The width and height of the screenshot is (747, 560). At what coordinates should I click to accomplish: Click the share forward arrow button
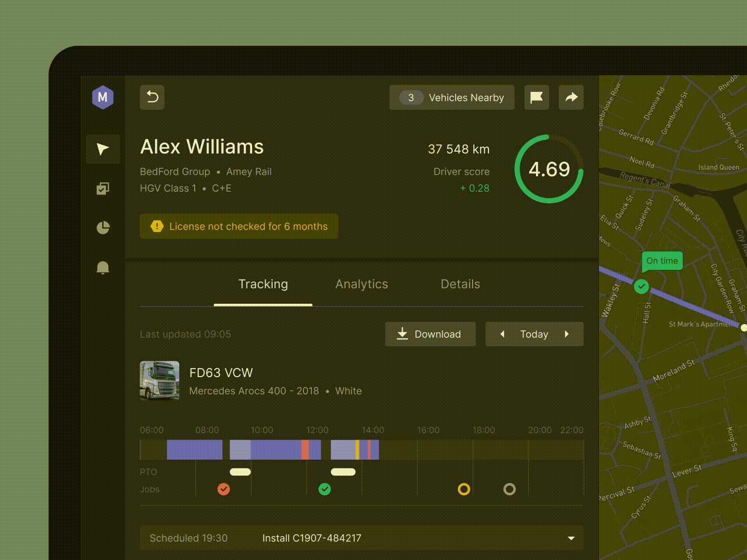[571, 97]
